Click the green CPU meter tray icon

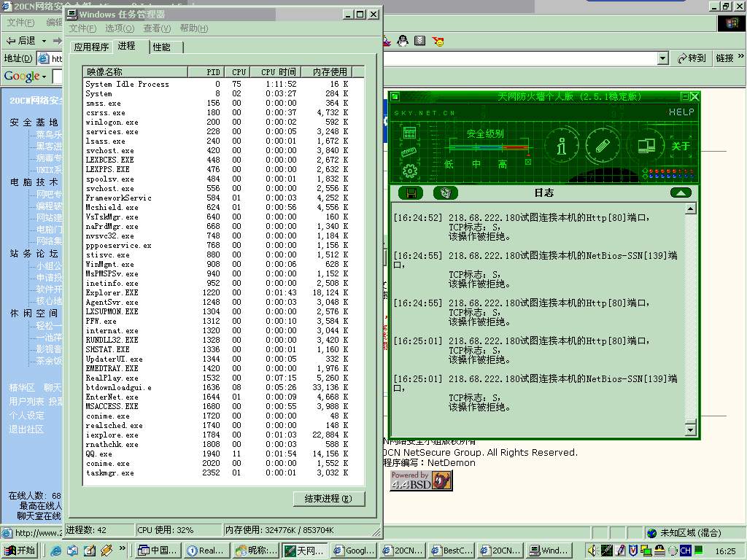pyautogui.click(x=699, y=550)
